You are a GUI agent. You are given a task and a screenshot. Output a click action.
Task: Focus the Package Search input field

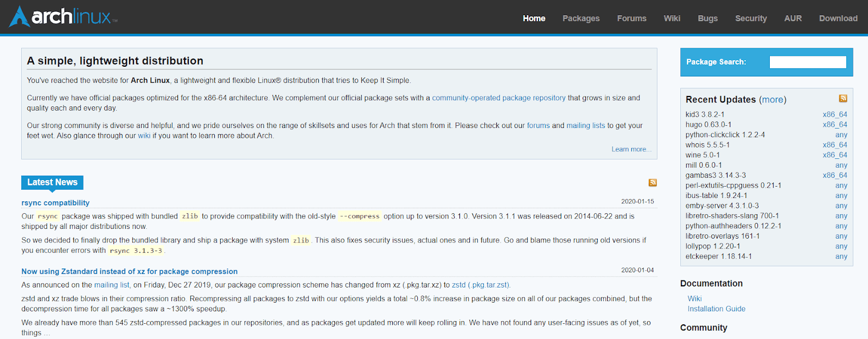click(x=808, y=62)
